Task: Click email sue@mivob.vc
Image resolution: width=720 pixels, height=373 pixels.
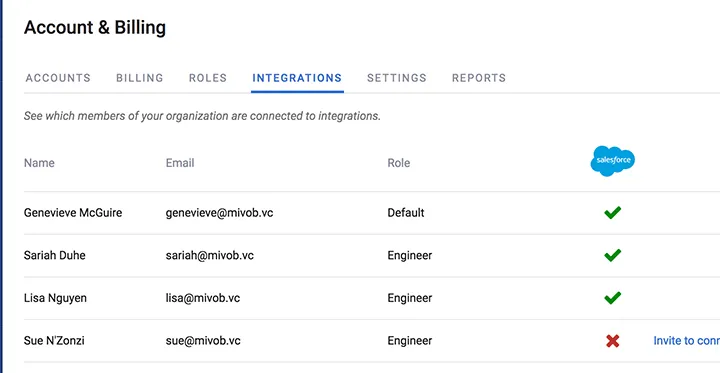Action: coord(203,341)
